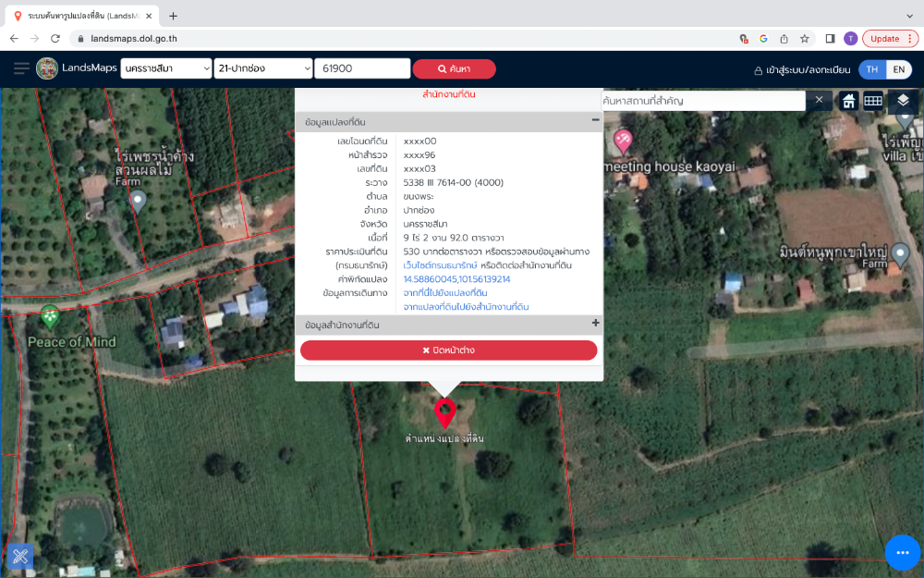Image resolution: width=924 pixels, height=578 pixels.
Task: Open the parcel coordinates link 14.58860045,101.56139214
Action: click(x=456, y=279)
